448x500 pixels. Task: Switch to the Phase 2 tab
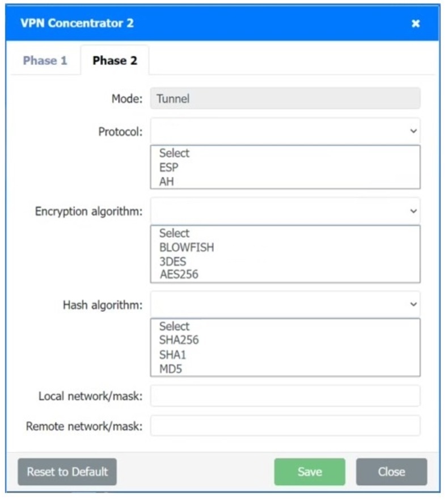pyautogui.click(x=115, y=61)
